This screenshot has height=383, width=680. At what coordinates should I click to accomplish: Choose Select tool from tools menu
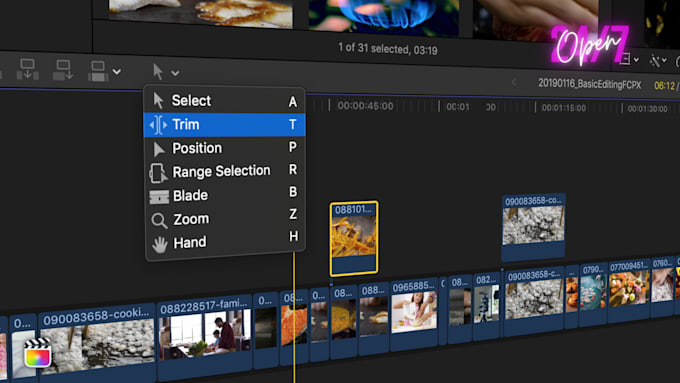click(x=224, y=101)
